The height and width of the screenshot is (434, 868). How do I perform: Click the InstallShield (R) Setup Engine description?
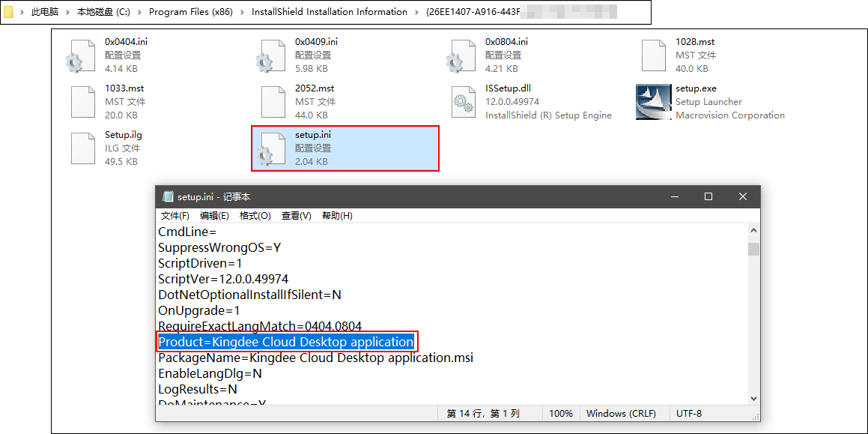pos(549,115)
